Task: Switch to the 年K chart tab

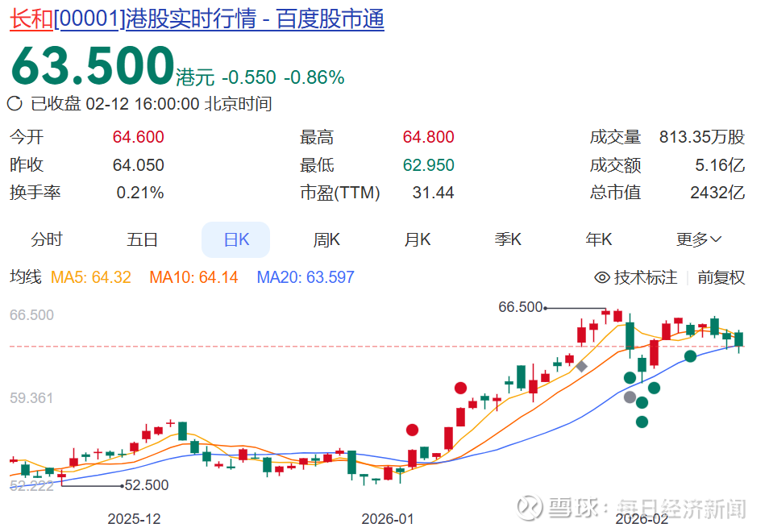Action: pyautogui.click(x=599, y=239)
